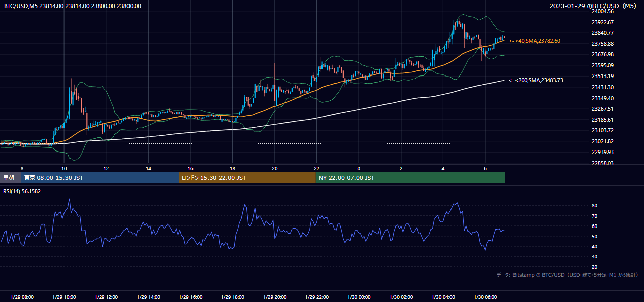644x302 pixels.
Task: Click hour label 22 under the price chart
Action: click(317, 168)
